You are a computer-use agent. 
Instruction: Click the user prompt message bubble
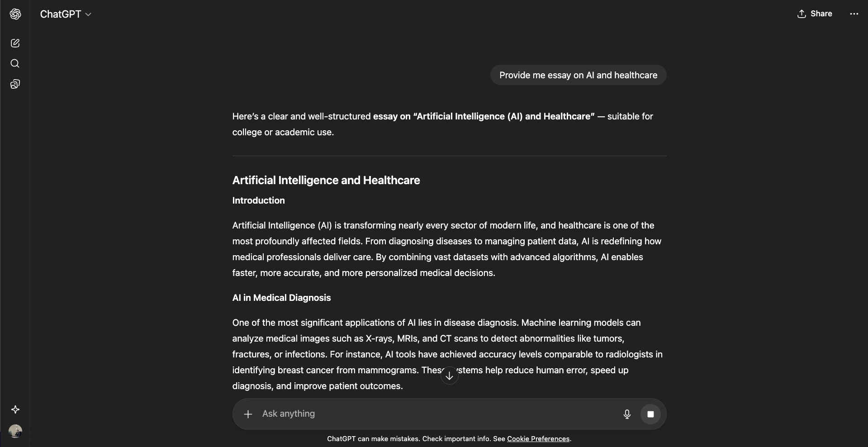click(578, 75)
